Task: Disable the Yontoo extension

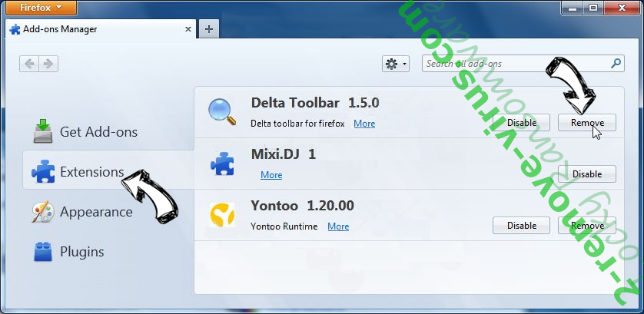Action: 521,226
